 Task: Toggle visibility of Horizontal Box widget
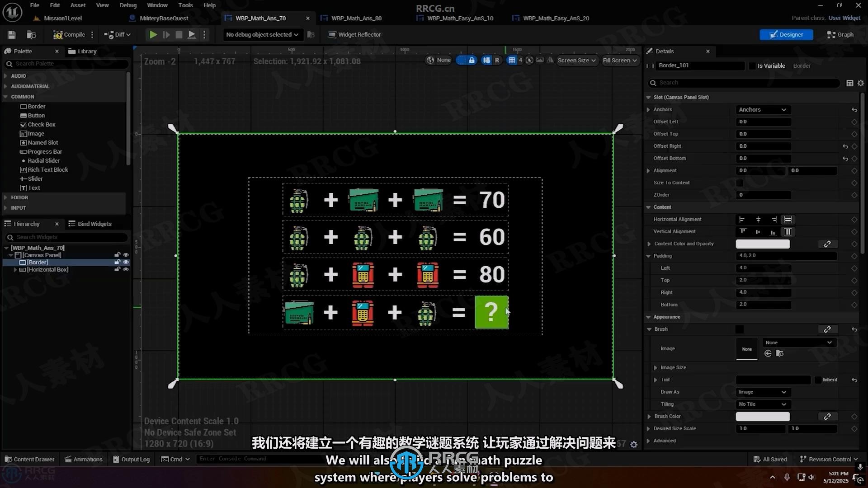(126, 270)
